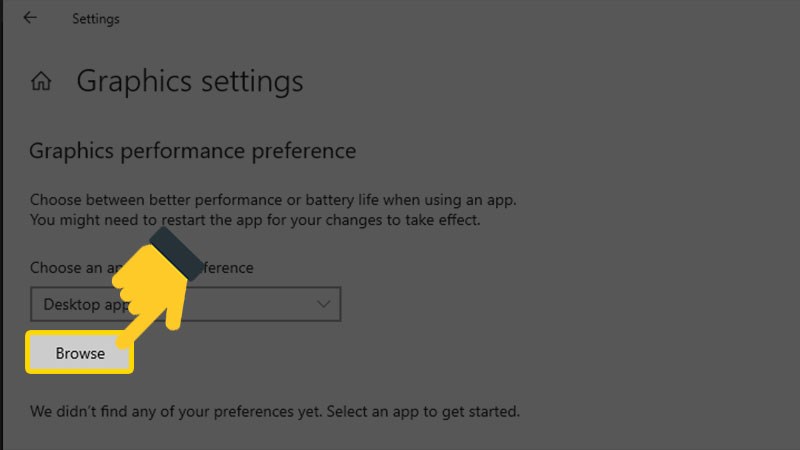Click the Settings window title
This screenshot has height=450, width=800.
click(96, 18)
